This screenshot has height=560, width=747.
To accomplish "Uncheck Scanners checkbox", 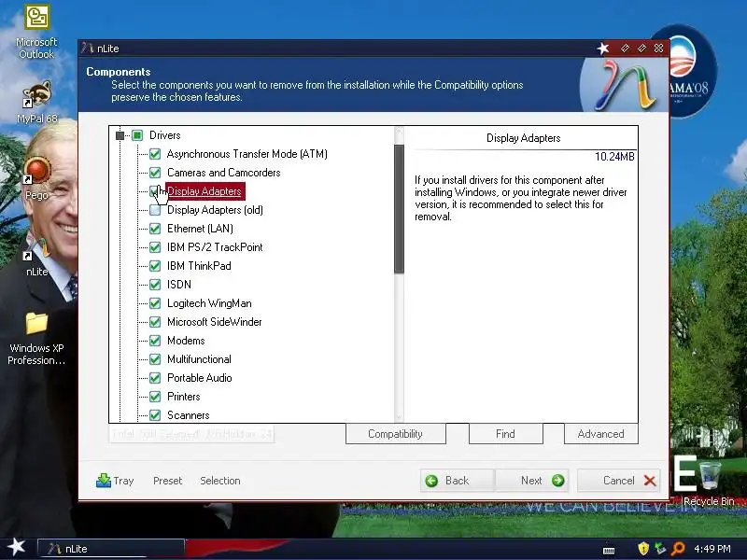I will (155, 415).
